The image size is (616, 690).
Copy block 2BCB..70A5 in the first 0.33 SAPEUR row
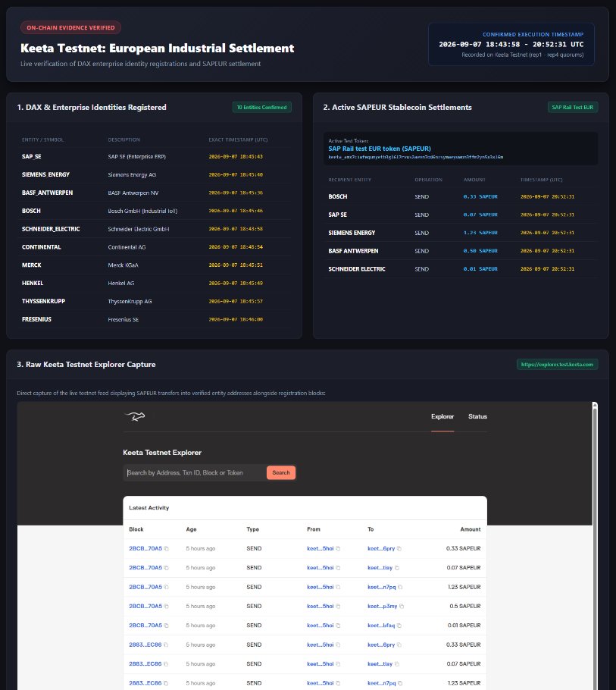tap(166, 549)
